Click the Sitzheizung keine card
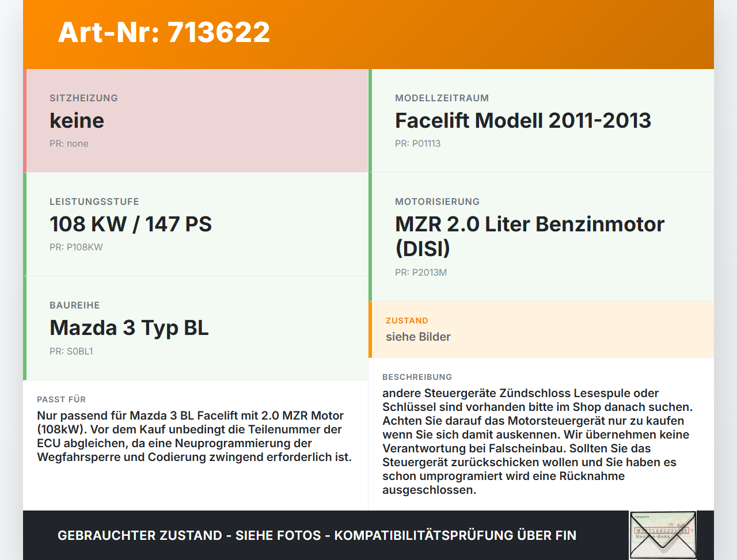The height and width of the screenshot is (560, 737). (196, 121)
